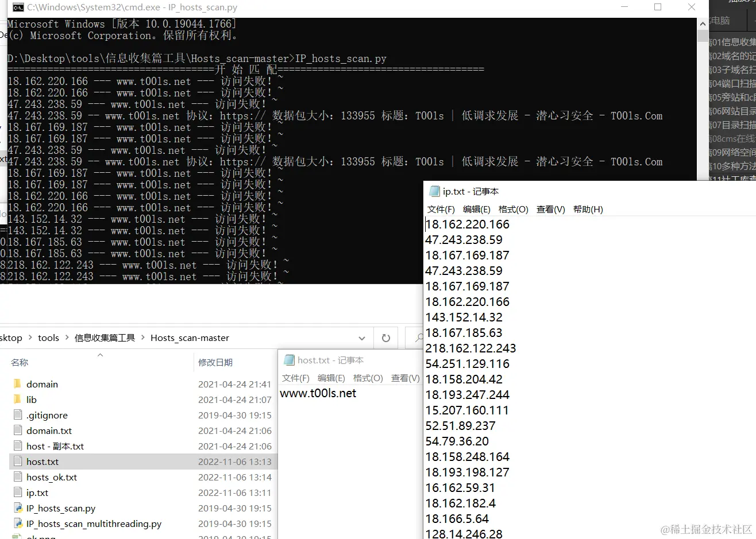Viewport: 756px width, 539px height.
Task: Click the 54.251.129.116 line in ip.txt
Action: [x=467, y=364]
